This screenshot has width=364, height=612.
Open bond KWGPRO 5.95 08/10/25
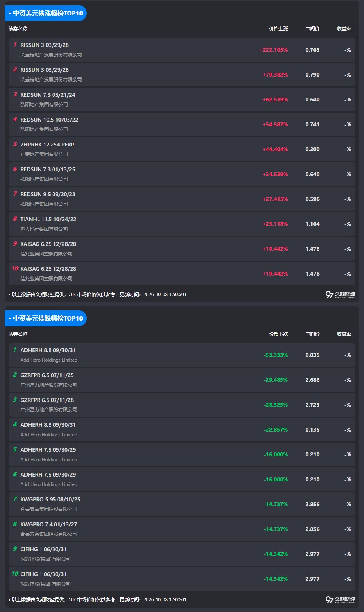coord(50,499)
